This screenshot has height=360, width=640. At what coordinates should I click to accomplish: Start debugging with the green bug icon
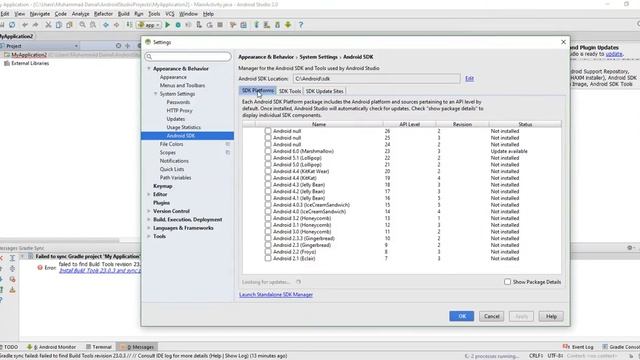(x=178, y=25)
